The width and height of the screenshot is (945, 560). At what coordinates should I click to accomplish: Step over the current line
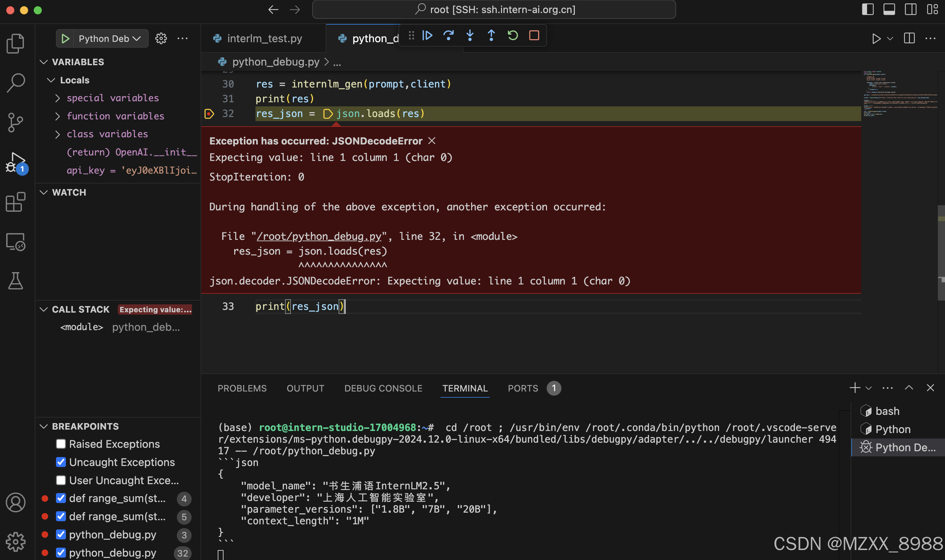(x=448, y=35)
